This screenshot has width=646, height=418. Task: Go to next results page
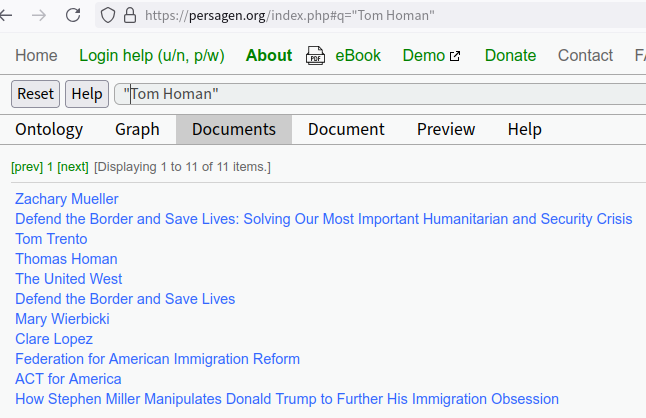(x=73, y=167)
